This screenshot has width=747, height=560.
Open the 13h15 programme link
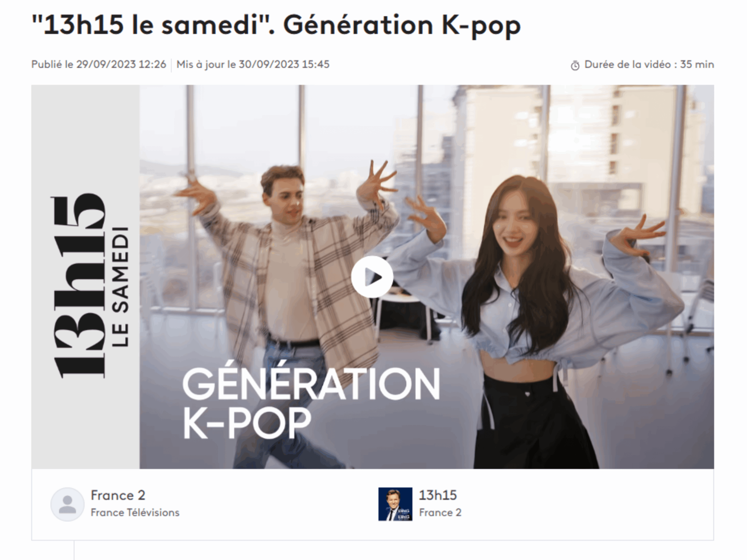[x=438, y=495]
